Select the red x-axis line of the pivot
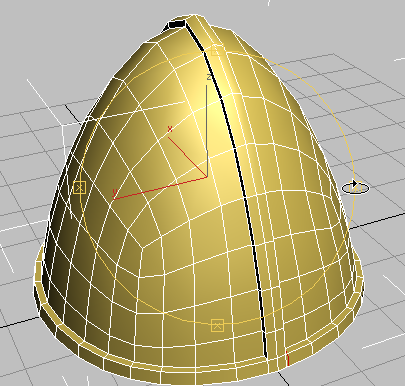This screenshot has height=386, width=405. tap(187, 157)
